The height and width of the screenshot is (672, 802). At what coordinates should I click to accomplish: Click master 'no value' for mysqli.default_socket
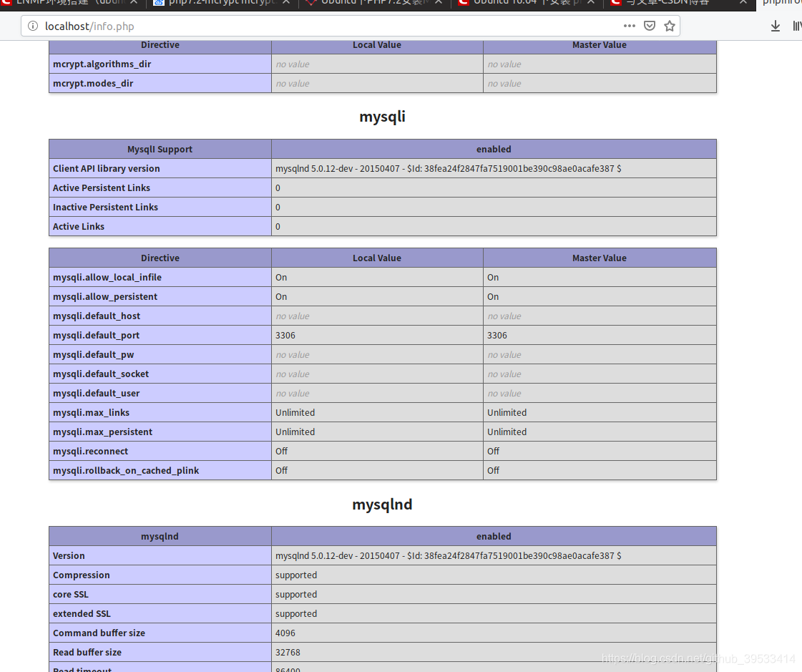point(504,374)
